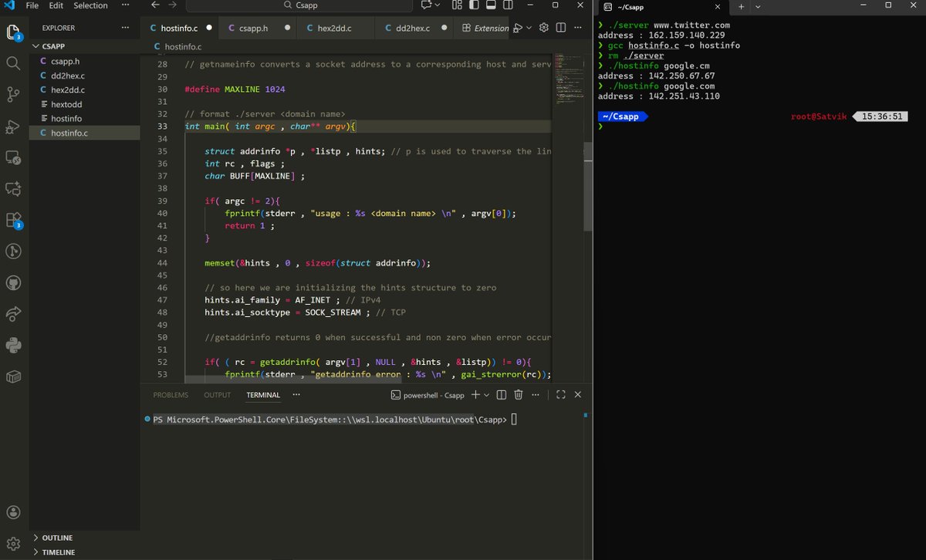Open the Copilot chat dropdown chevron
This screenshot has height=560, width=926.
click(x=438, y=5)
